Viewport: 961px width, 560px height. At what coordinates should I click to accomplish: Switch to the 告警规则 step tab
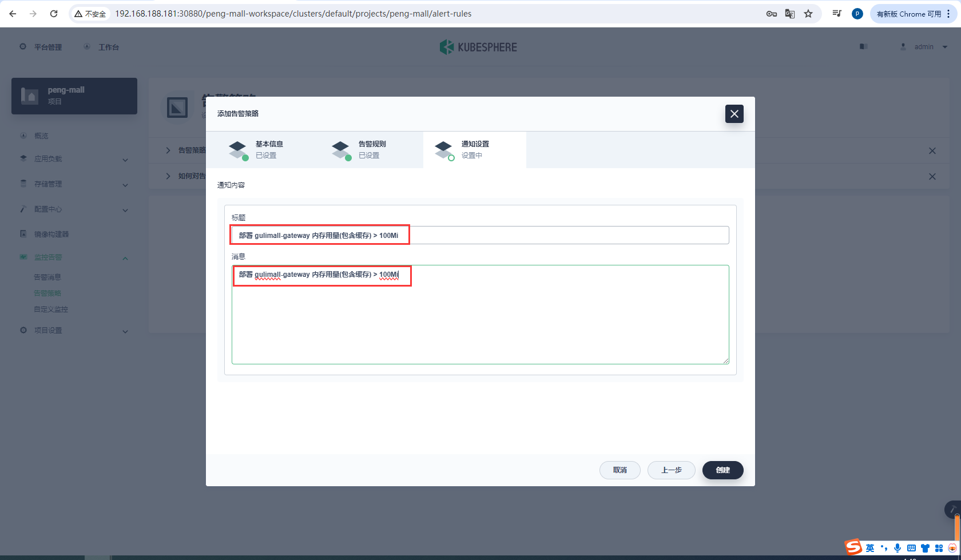click(372, 150)
